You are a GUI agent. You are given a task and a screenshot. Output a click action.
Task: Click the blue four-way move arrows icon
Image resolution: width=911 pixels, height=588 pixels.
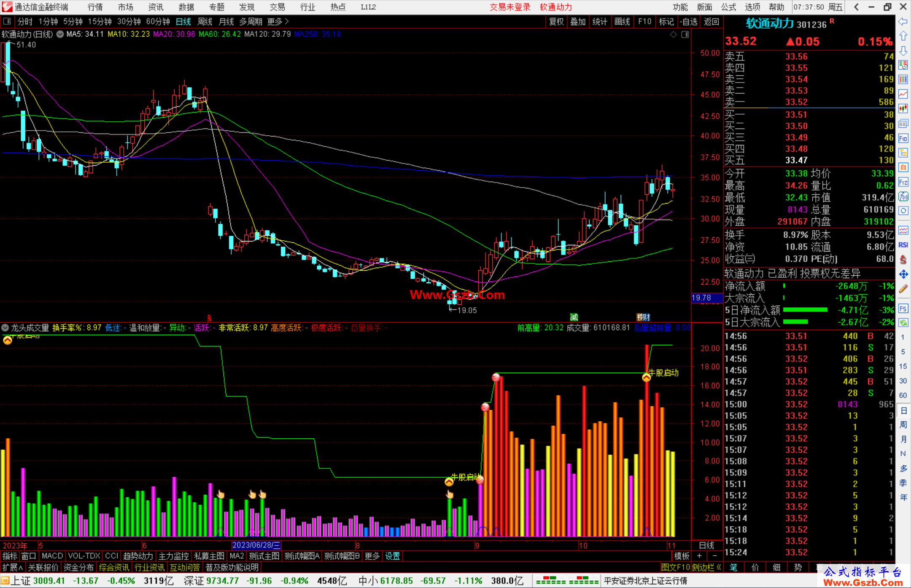[903, 274]
